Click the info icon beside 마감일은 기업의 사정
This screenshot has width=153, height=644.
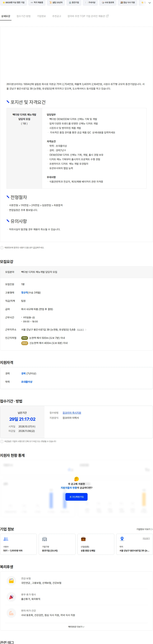pos(2,441)
